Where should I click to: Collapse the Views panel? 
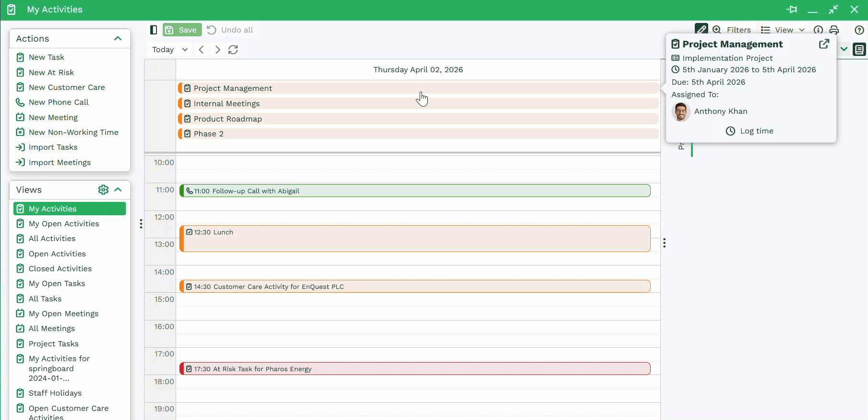coord(118,190)
